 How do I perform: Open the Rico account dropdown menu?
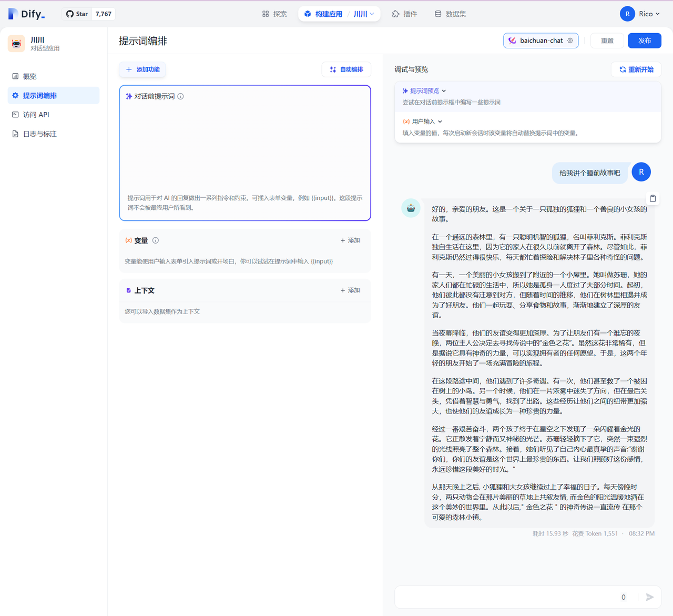pyautogui.click(x=649, y=14)
